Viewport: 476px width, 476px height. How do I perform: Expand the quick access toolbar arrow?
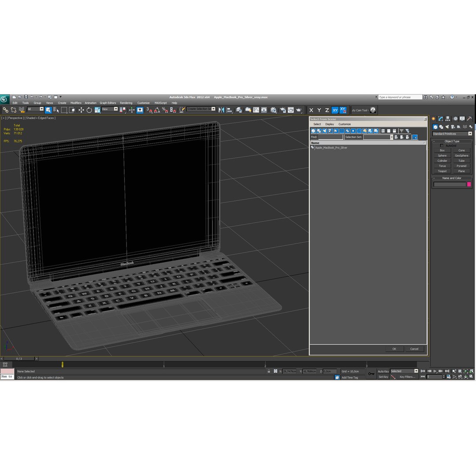(60, 97)
